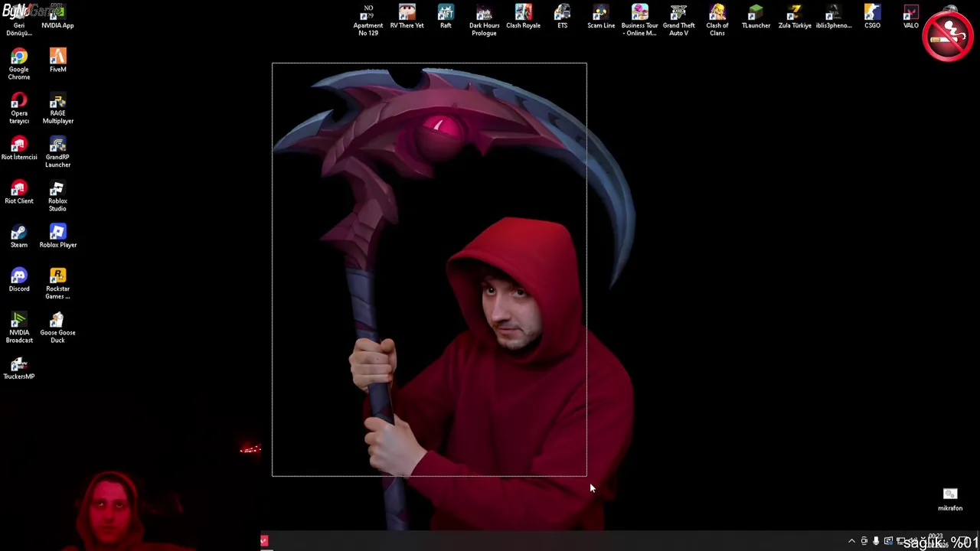
Task: Select the Scam Line game icon
Action: click(x=601, y=17)
